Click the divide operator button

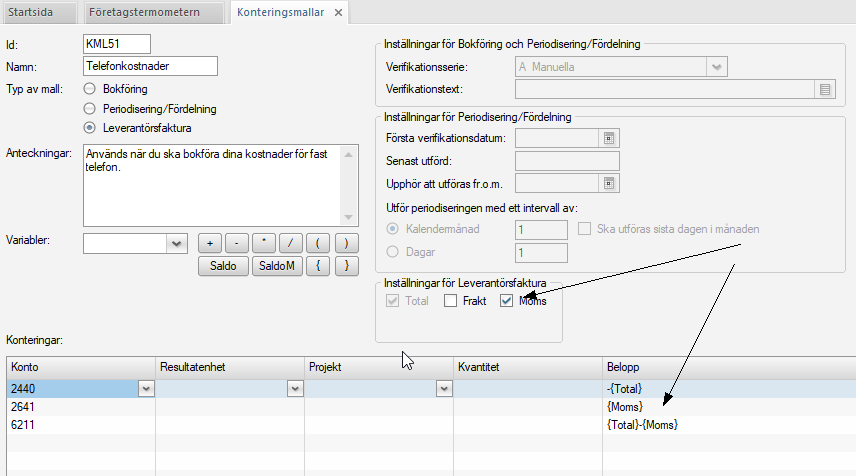pos(290,243)
